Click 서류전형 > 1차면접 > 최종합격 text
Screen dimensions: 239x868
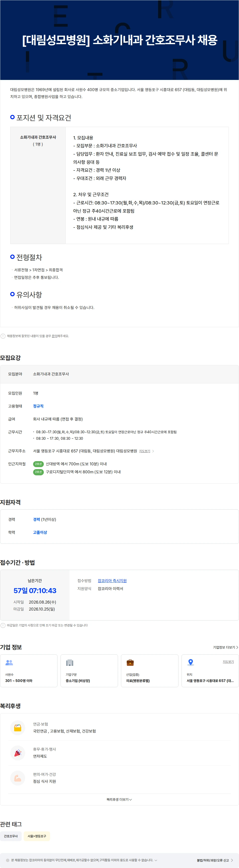click(38, 270)
